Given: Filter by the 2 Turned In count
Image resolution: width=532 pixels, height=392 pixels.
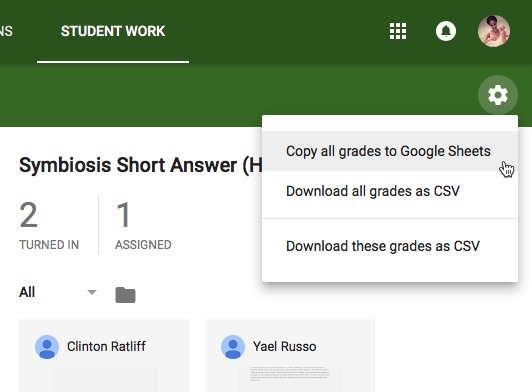Looking at the screenshot, I should (49, 225).
